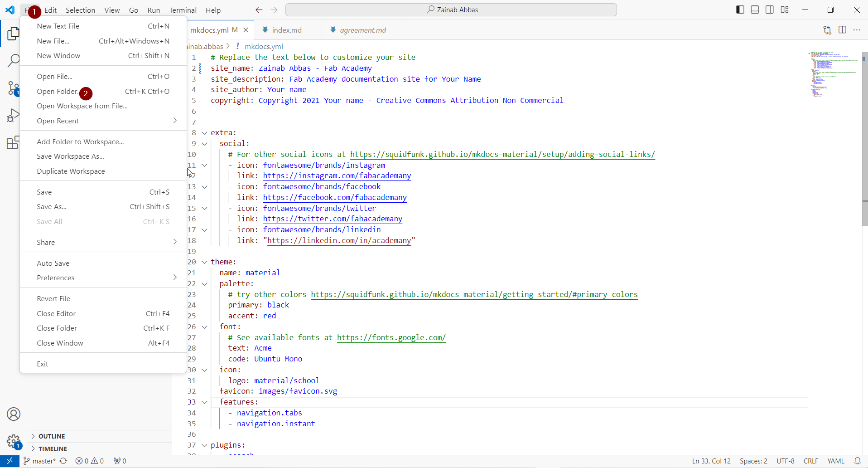The width and height of the screenshot is (868, 468).
Task: Open notifications bell in status bar
Action: (857, 461)
